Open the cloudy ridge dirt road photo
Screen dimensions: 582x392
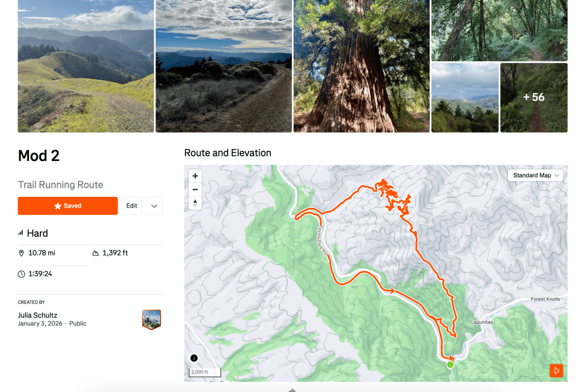pyautogui.click(x=224, y=66)
